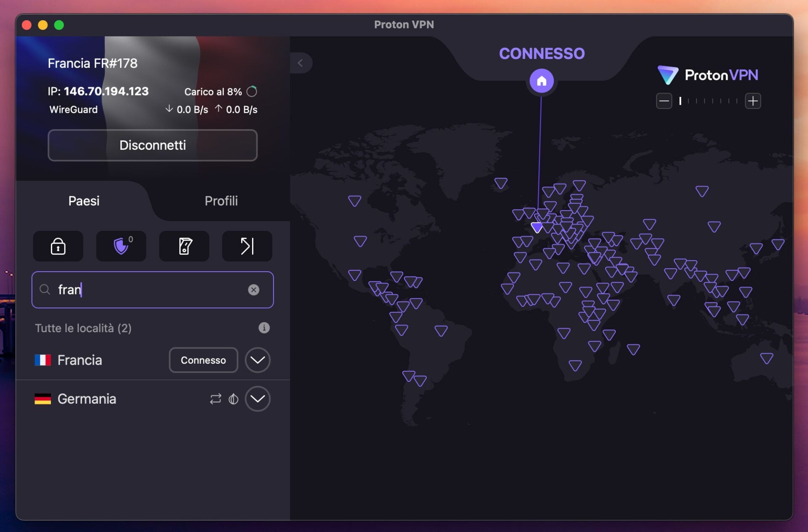Clear the search field with the x icon
This screenshot has height=532, width=808.
coord(254,289)
